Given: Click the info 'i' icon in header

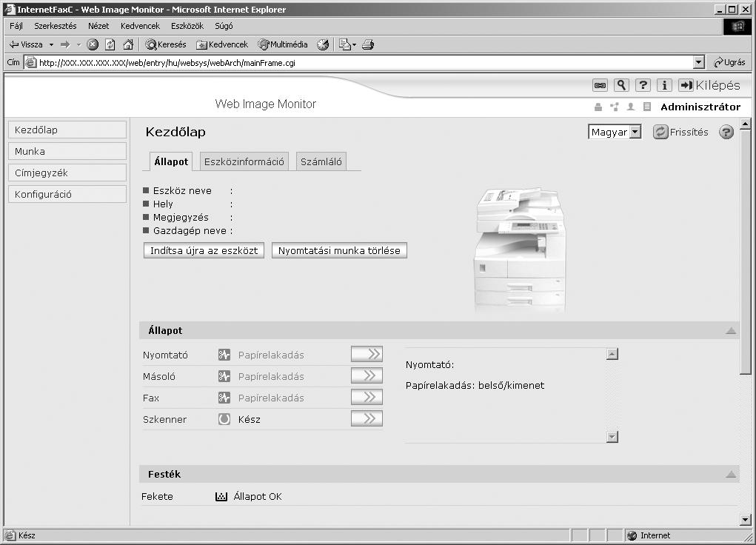Looking at the screenshot, I should click(664, 85).
